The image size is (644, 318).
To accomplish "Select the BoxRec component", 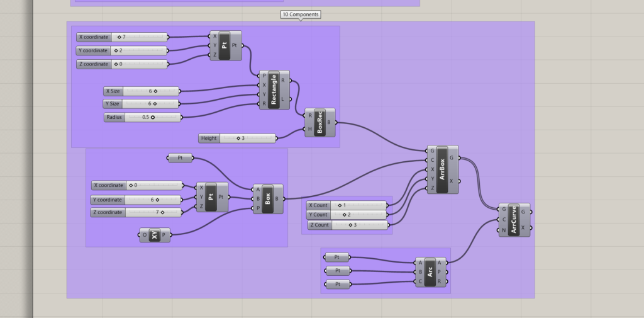I will tap(320, 123).
